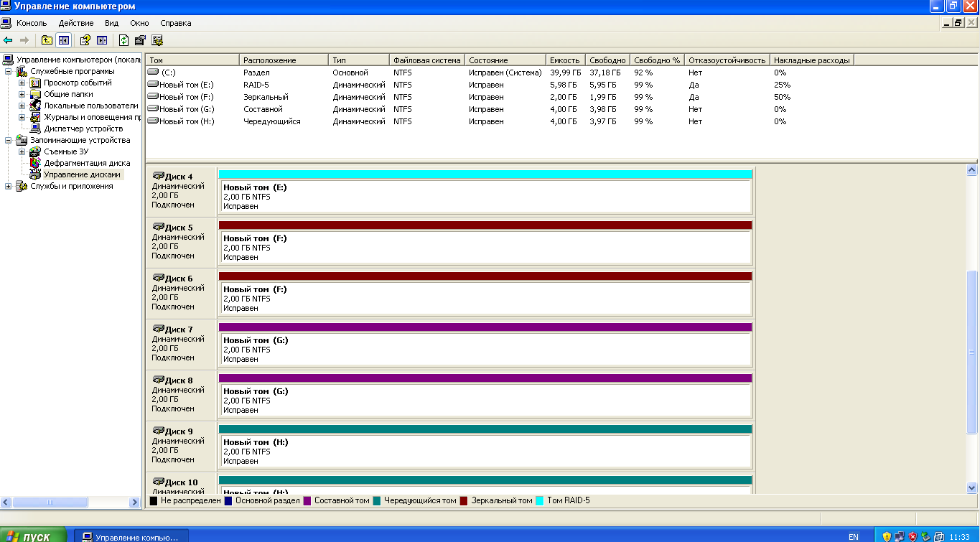The image size is (980, 542).
Task: Click console tree horizontal scrollbar right arrow
Action: point(134,502)
